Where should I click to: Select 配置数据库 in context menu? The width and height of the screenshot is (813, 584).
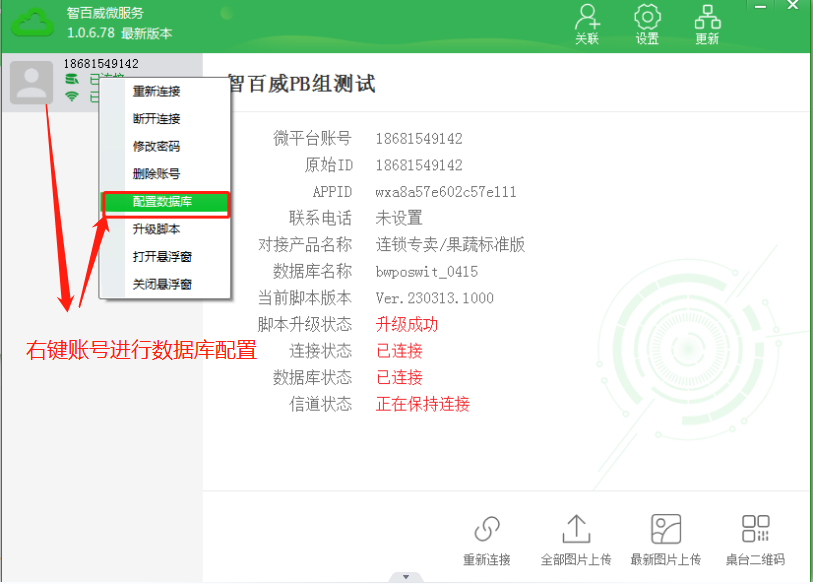tap(166, 202)
